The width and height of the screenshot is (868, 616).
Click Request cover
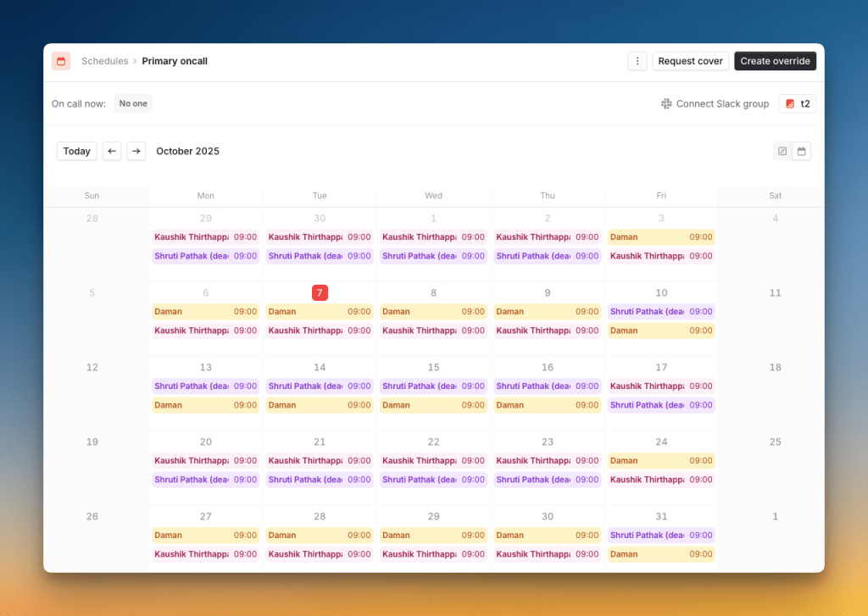(690, 61)
